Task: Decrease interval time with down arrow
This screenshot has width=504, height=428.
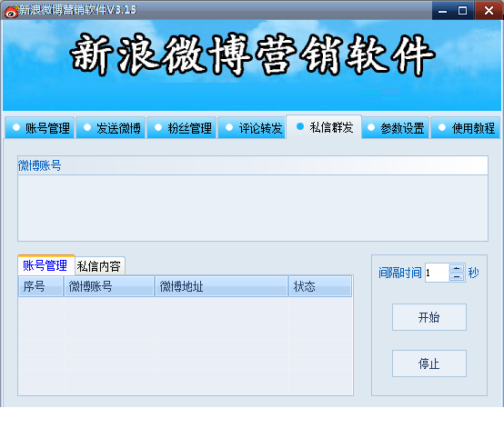Action: coord(457,277)
